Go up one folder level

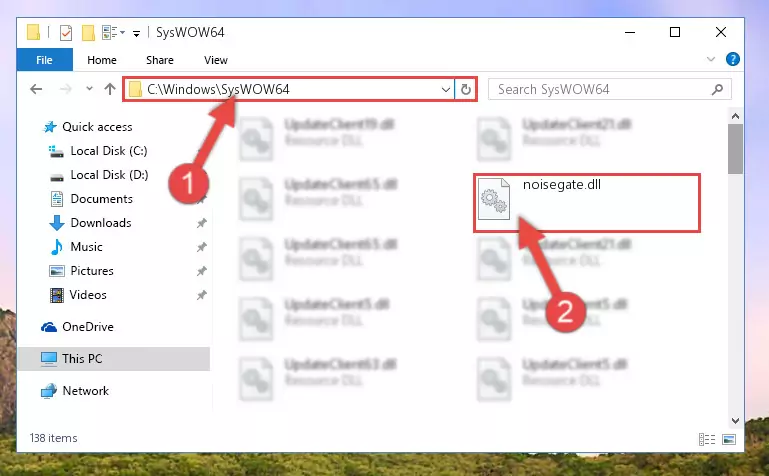coord(110,89)
